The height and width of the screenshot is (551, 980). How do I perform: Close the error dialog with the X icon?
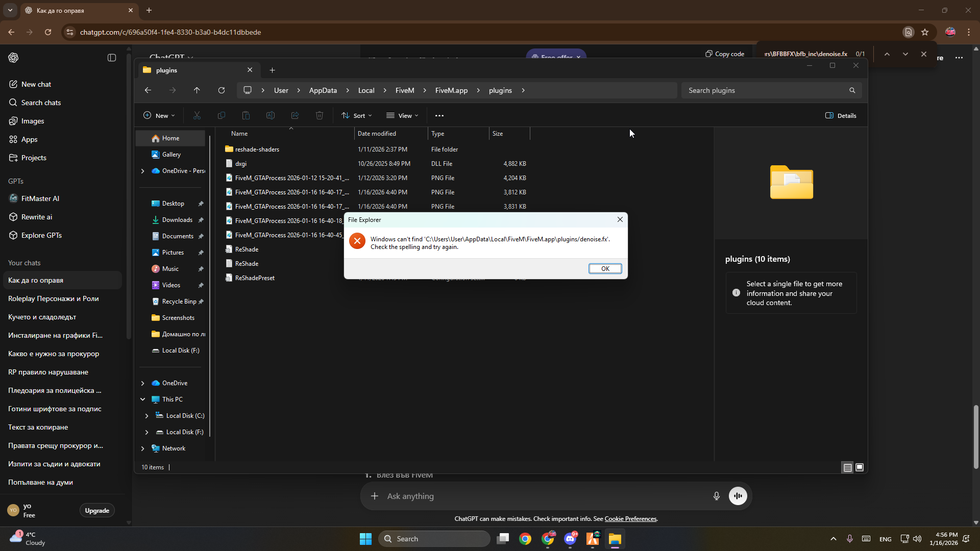click(x=620, y=219)
